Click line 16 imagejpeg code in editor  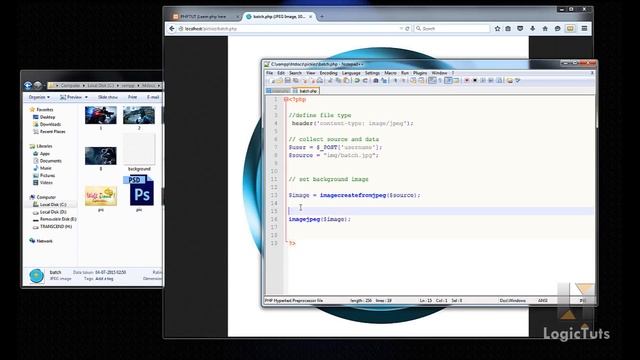click(x=320, y=219)
